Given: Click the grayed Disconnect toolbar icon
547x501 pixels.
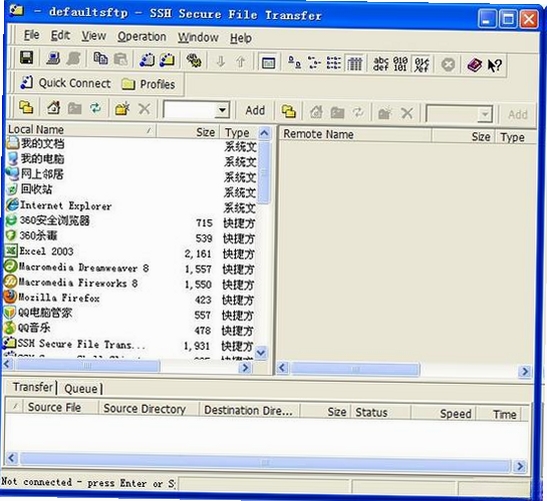Looking at the screenshot, I should 74,59.
